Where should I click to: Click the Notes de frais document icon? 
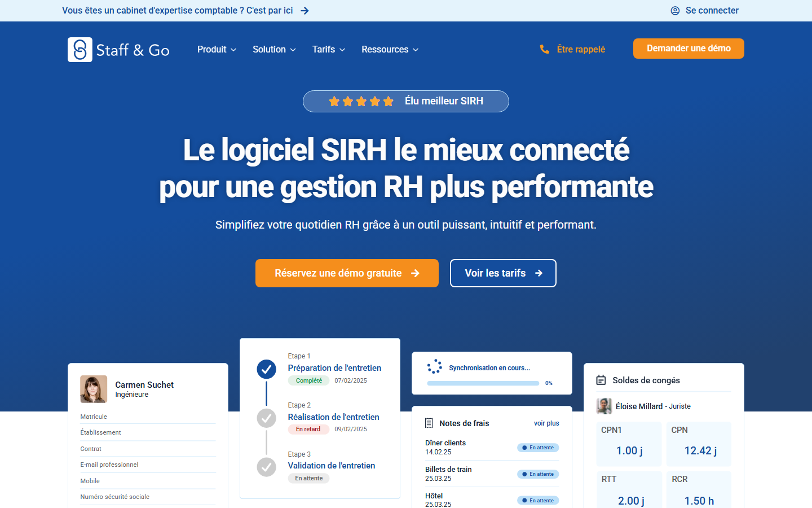tap(429, 423)
